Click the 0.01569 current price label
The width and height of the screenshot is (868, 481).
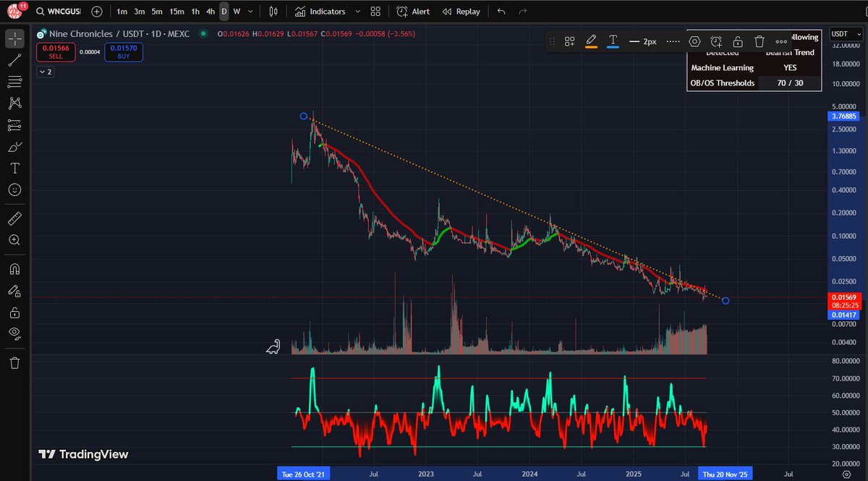tap(843, 298)
